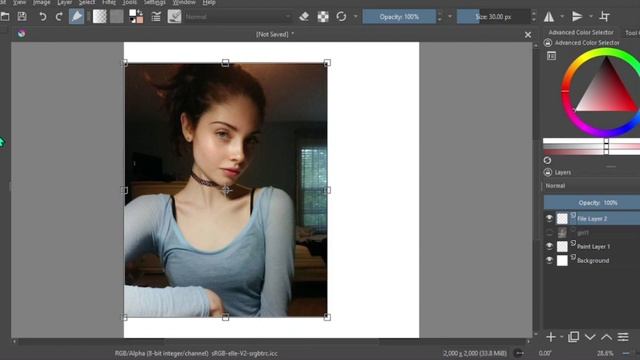Open the View menu
The width and height of the screenshot is (640, 360).
pyautogui.click(x=19, y=2)
